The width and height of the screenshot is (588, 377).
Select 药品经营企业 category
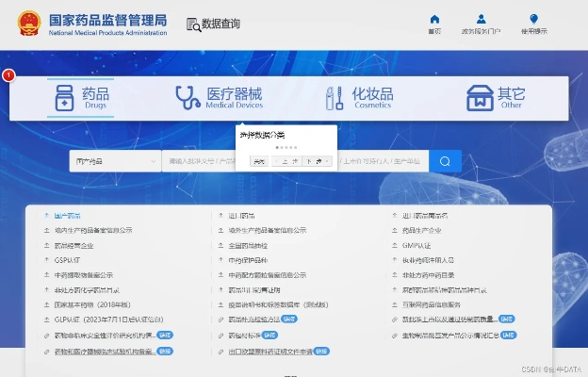73,246
